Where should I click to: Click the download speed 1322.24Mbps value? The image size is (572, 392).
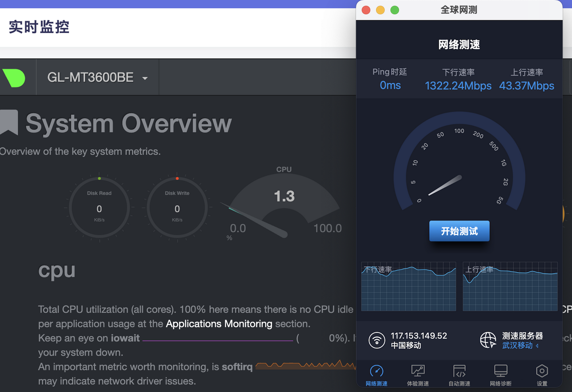click(x=458, y=86)
